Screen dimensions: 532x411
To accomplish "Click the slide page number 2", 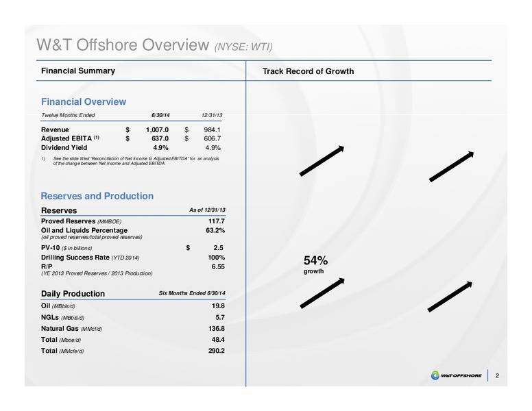I will point(497,375).
